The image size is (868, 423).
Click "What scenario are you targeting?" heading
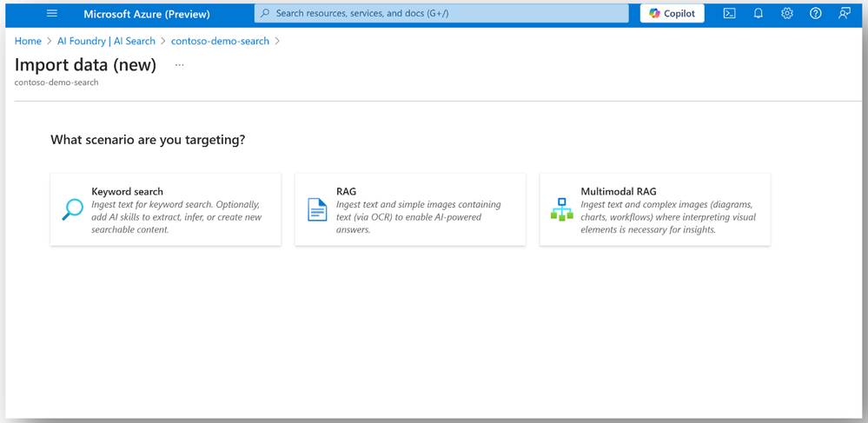pyautogui.click(x=148, y=140)
